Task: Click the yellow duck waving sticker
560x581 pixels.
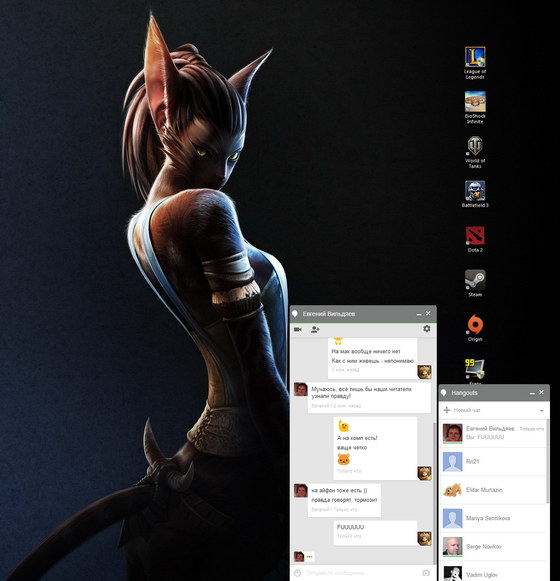Action: click(344, 426)
